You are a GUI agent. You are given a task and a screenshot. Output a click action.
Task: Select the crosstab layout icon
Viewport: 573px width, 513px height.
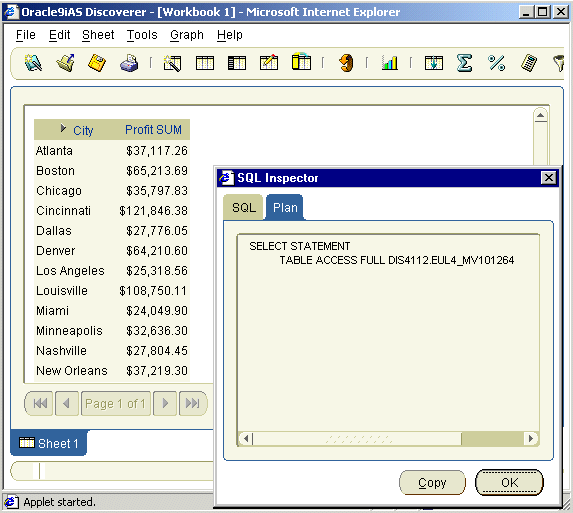click(237, 63)
